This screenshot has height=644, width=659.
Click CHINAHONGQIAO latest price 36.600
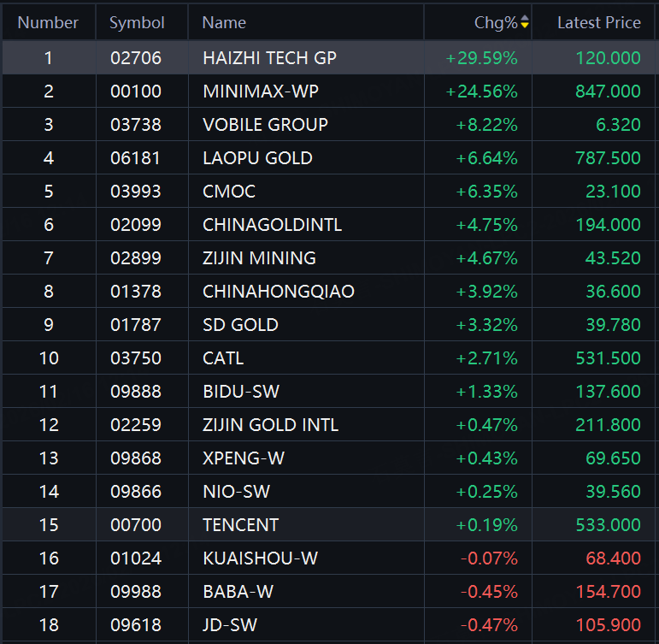613,292
